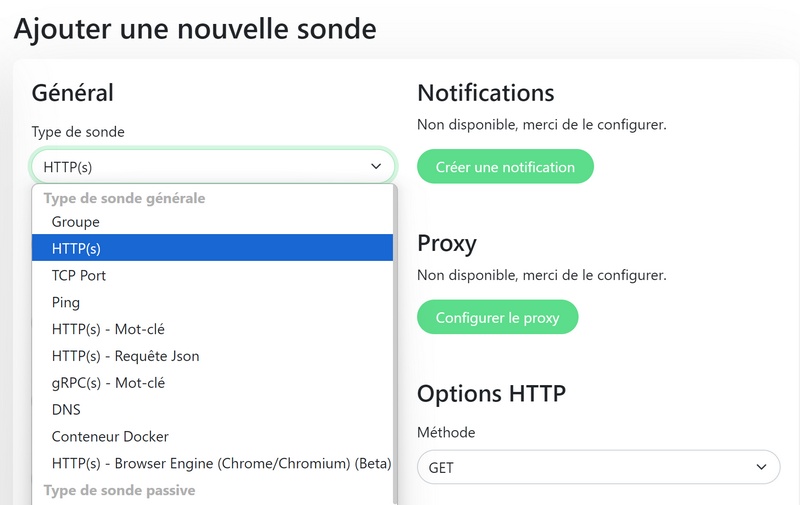
Task: Select Groupe from probe type list
Action: (x=76, y=222)
